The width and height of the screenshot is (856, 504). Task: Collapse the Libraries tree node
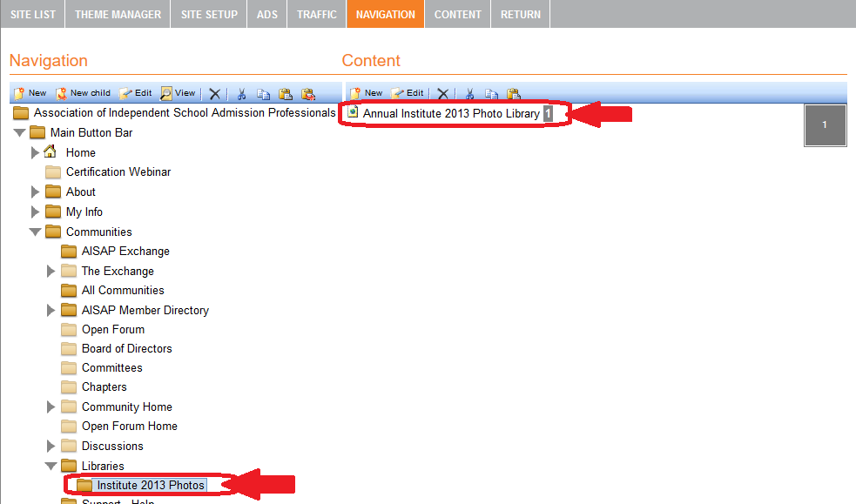point(51,466)
